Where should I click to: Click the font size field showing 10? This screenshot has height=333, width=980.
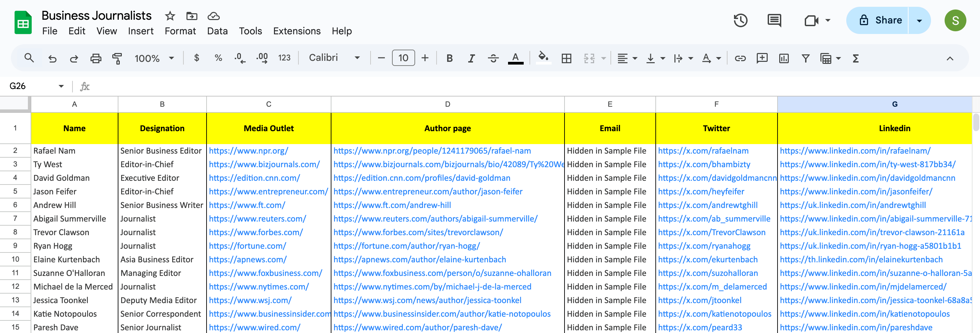pyautogui.click(x=403, y=58)
